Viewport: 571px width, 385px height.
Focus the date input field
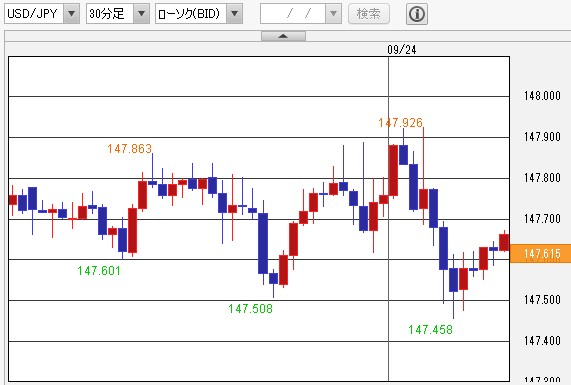[293, 14]
